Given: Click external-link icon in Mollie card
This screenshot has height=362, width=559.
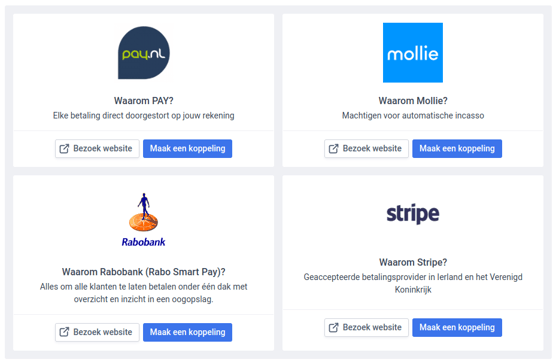Looking at the screenshot, I should point(333,149).
